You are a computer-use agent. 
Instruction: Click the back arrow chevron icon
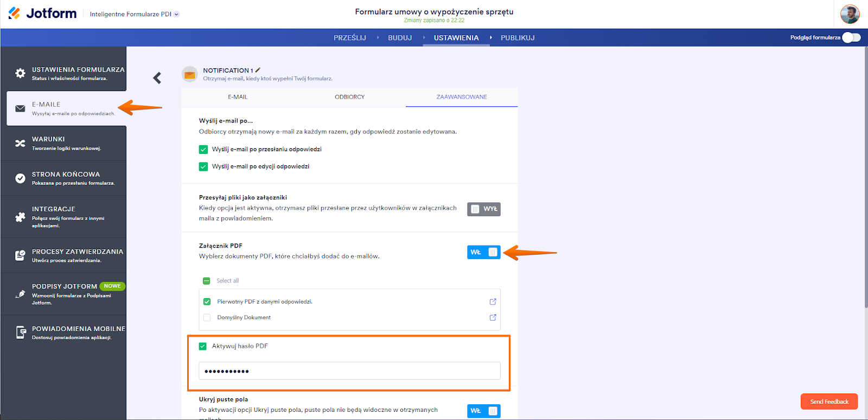point(157,78)
